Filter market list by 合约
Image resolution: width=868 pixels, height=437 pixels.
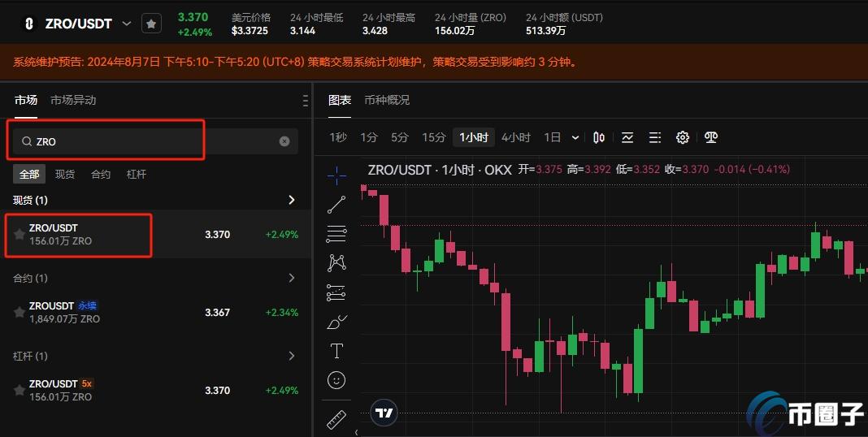[x=101, y=175]
